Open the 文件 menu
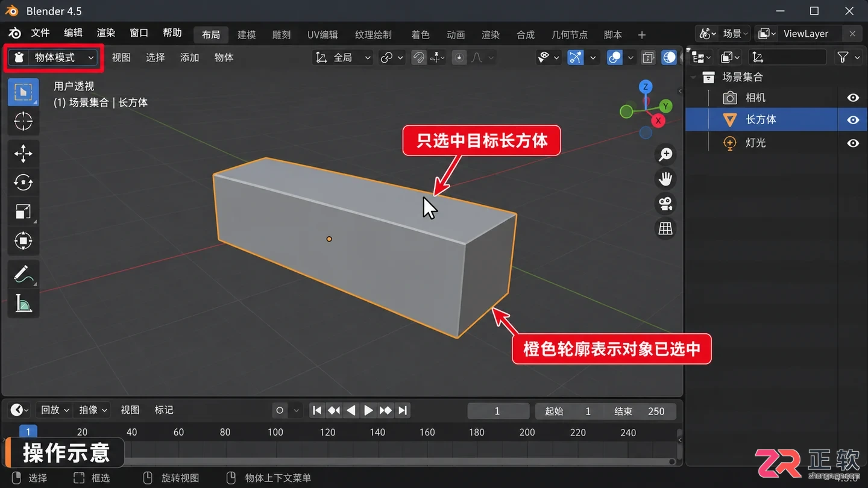The image size is (868, 488). coord(40,33)
